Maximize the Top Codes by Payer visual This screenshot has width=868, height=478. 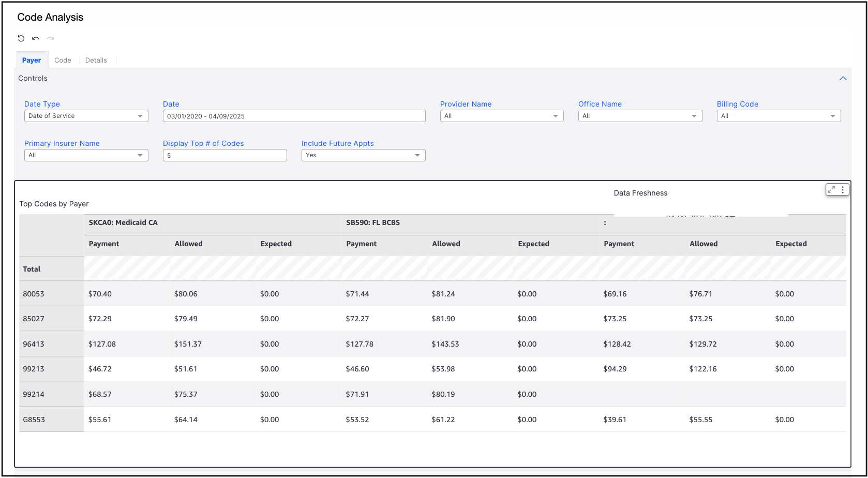pyautogui.click(x=831, y=190)
